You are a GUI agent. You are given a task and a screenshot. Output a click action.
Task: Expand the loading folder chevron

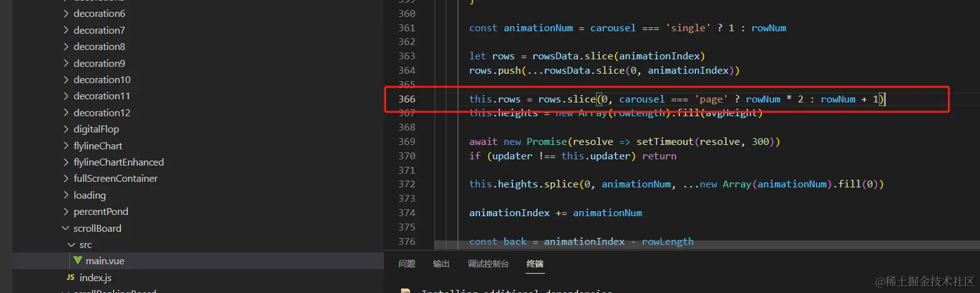coord(66,195)
